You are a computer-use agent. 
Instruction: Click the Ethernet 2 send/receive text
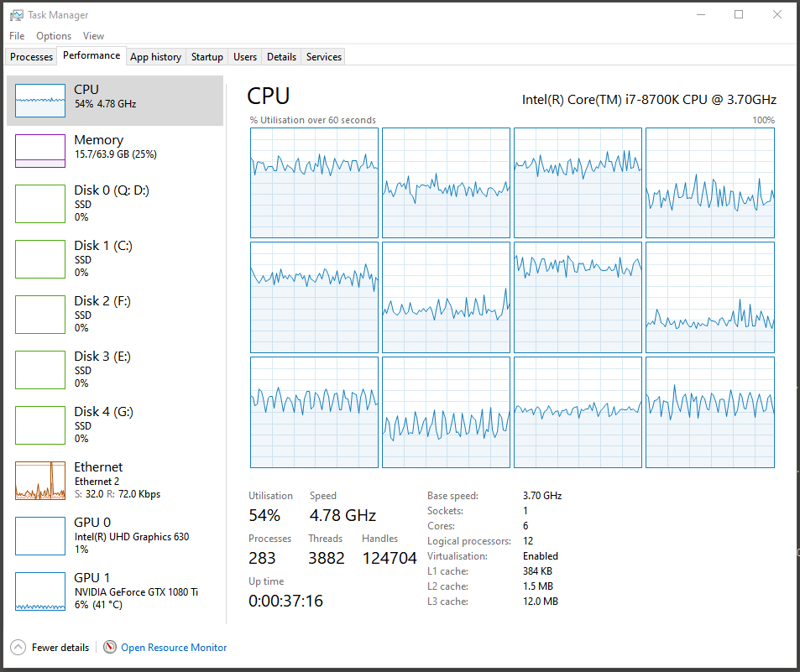pyautogui.click(x=118, y=494)
